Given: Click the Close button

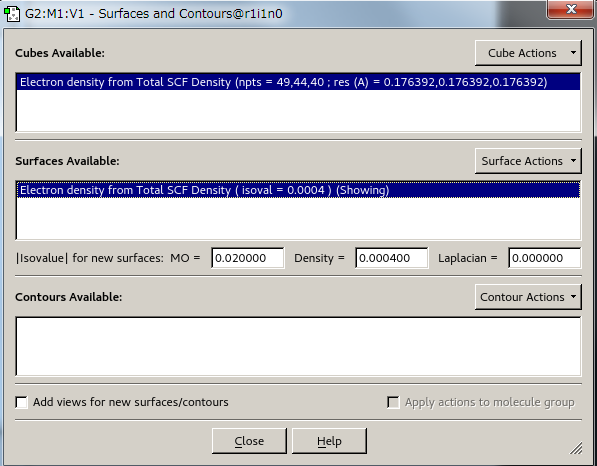Looking at the screenshot, I should (249, 441).
